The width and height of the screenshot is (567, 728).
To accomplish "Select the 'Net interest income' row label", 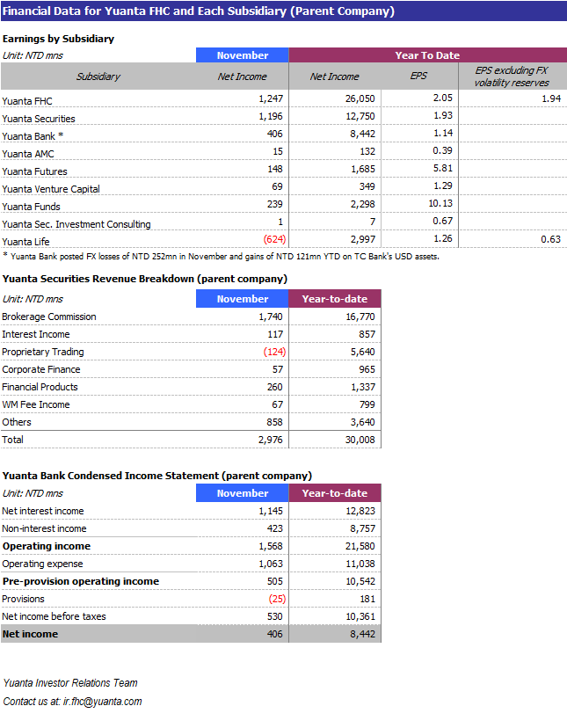I will click(43, 511).
